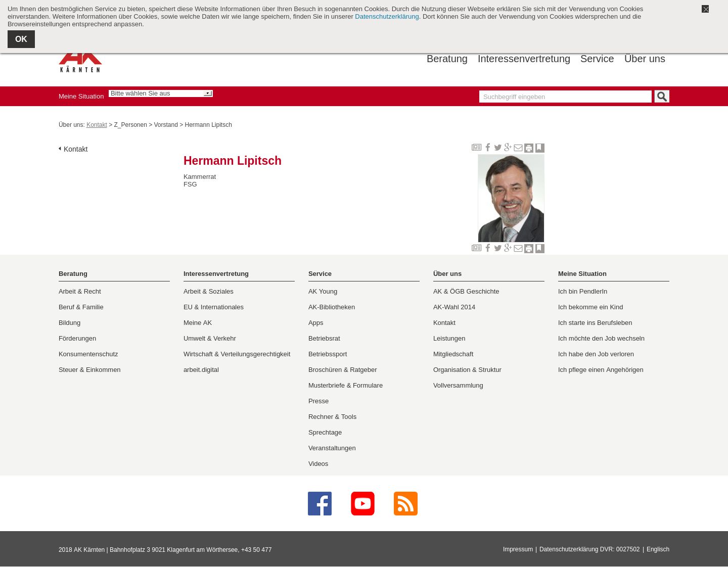The width and height of the screenshot is (728, 567).
Task: Open Beruf & Familie footer link
Action: [x=81, y=307]
